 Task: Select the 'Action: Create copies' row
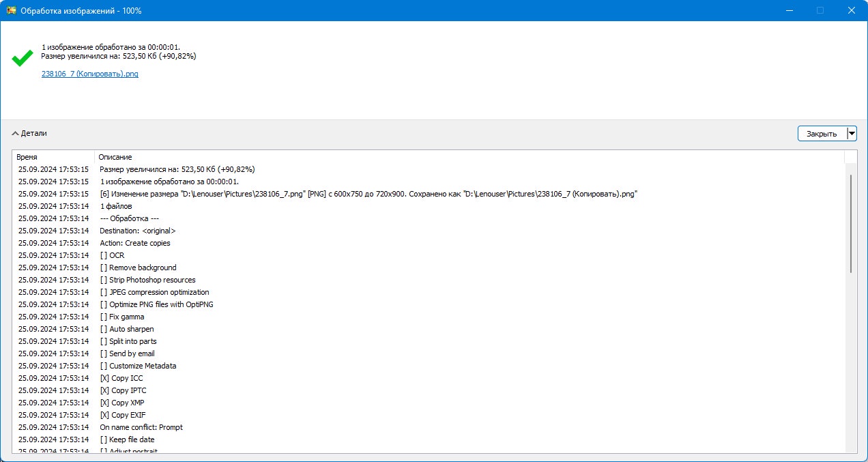[x=429, y=243]
